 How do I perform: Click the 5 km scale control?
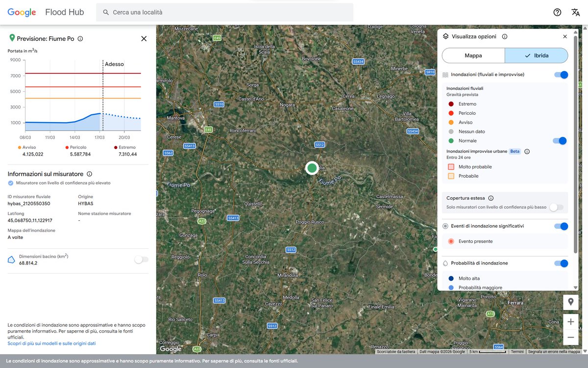[487, 351]
